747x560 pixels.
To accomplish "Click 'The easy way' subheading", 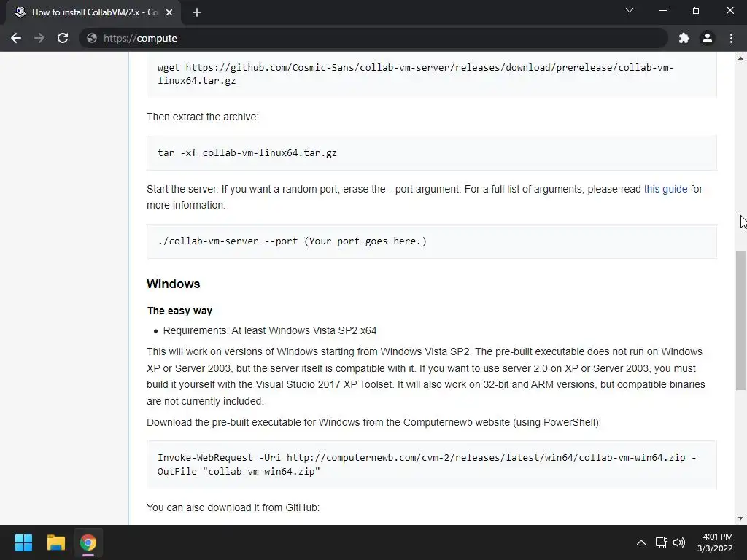I will coord(179,311).
